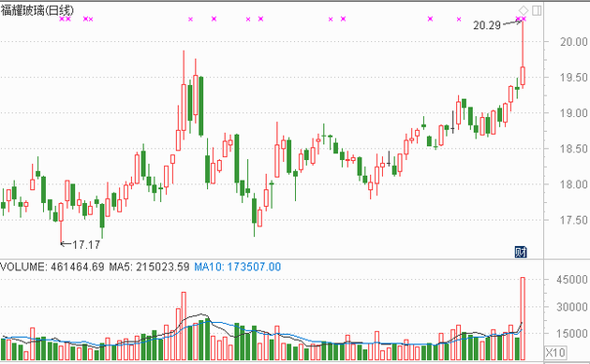
Task: Click the 15000 volume axis label
Action: pyautogui.click(x=572, y=333)
